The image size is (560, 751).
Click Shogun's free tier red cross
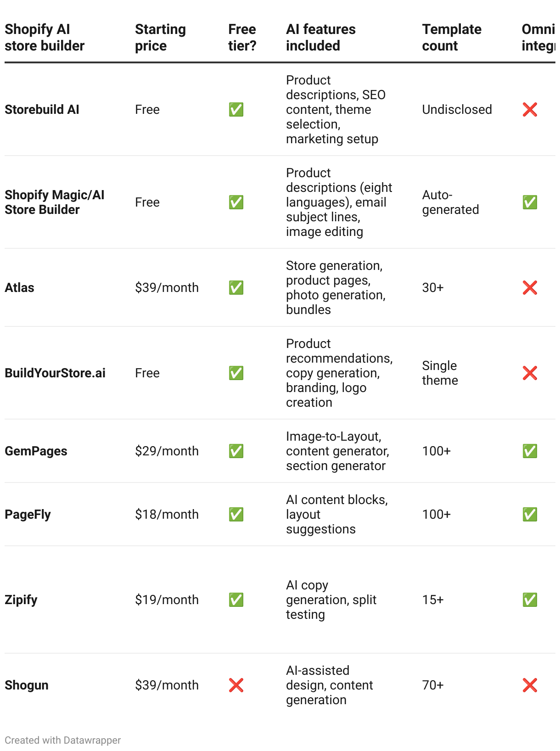click(236, 685)
